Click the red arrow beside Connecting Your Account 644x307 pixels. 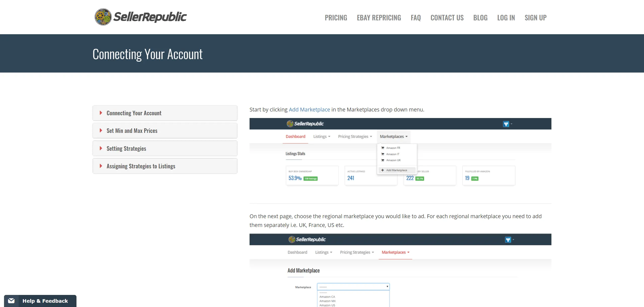click(x=101, y=113)
